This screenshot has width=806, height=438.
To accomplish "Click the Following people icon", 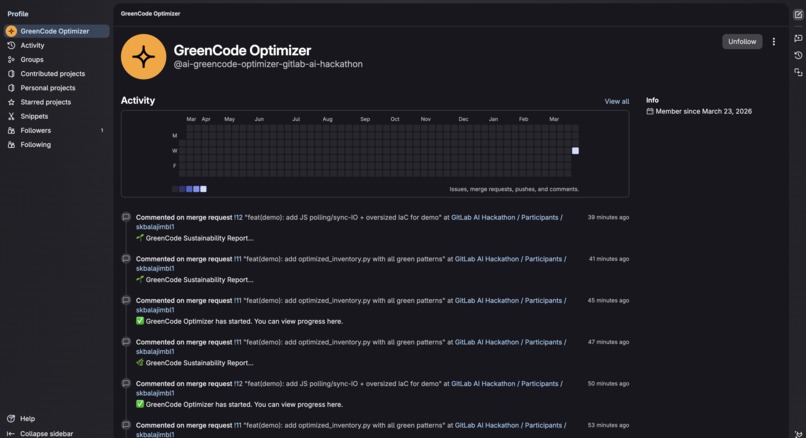I will pyautogui.click(x=11, y=144).
